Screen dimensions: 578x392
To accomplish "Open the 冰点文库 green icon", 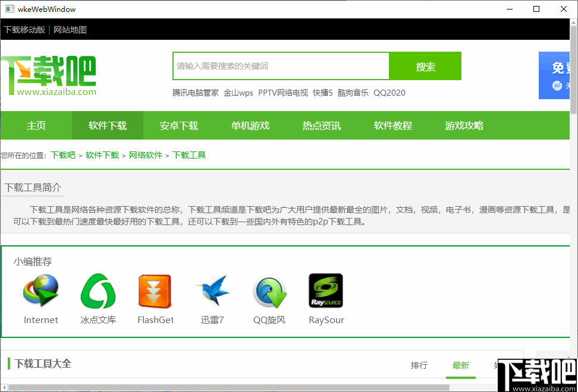I will pos(98,291).
